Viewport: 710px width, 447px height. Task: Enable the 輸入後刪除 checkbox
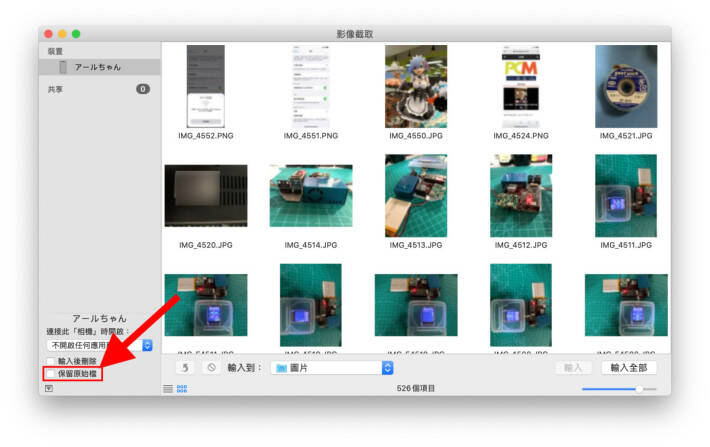[50, 361]
